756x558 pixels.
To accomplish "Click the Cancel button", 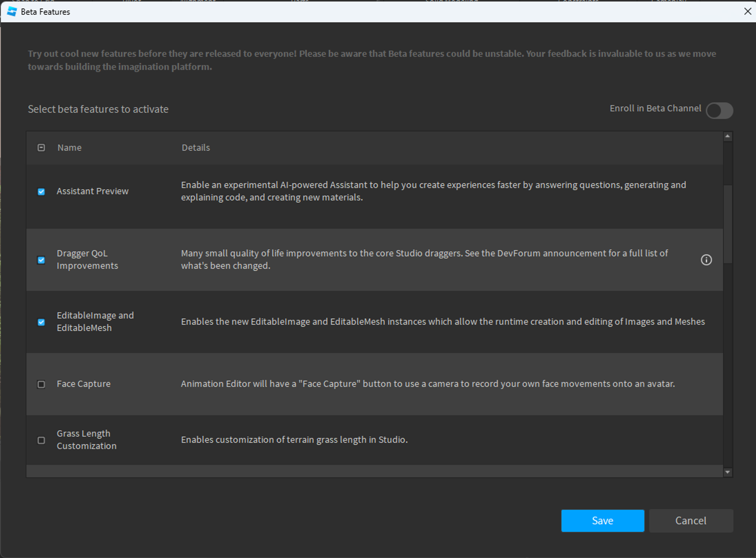I will (691, 521).
